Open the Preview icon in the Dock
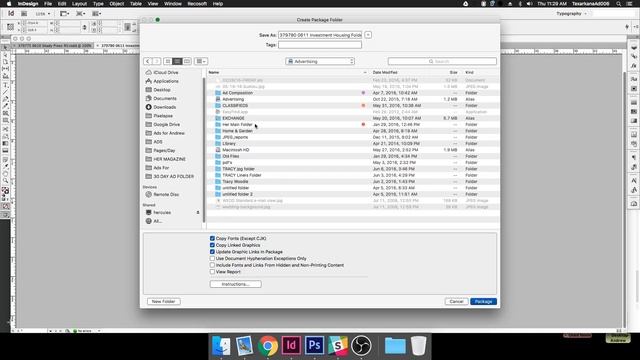 coord(244,346)
